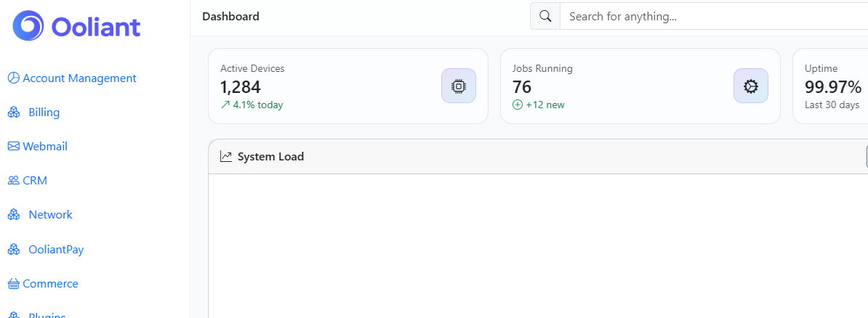Open the Webmail link

(x=45, y=147)
